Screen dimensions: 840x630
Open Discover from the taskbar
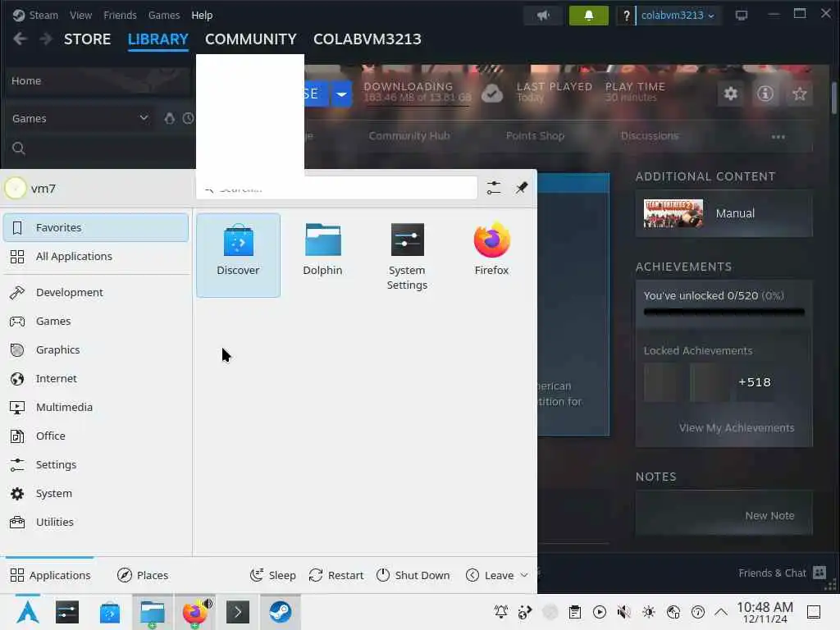click(110, 612)
